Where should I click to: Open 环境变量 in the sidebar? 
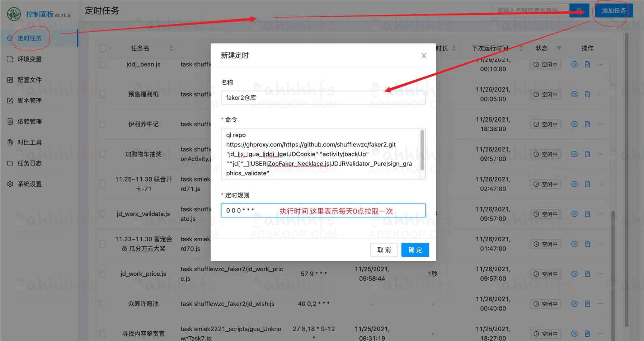29,59
